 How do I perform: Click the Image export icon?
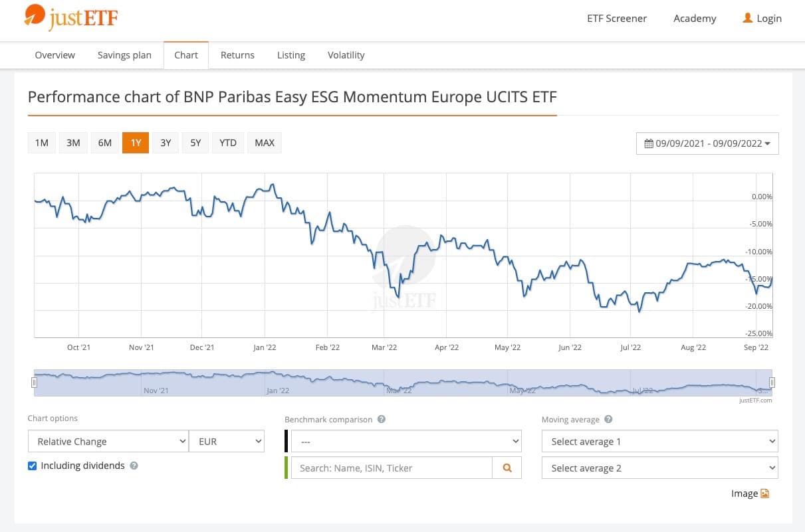(764, 493)
